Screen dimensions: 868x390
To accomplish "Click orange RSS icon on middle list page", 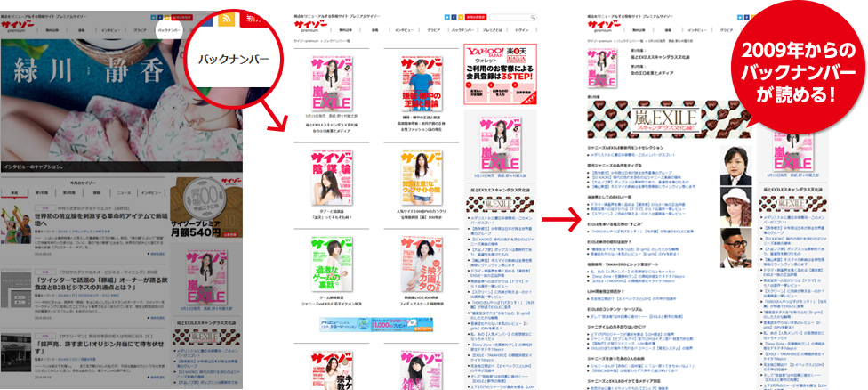I will click(461, 17).
